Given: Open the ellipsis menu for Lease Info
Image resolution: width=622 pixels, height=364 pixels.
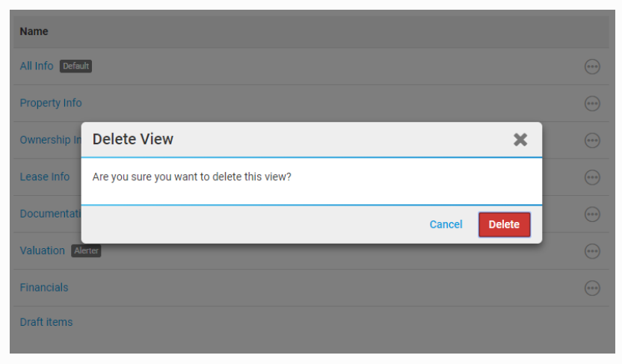Looking at the screenshot, I should point(592,177).
